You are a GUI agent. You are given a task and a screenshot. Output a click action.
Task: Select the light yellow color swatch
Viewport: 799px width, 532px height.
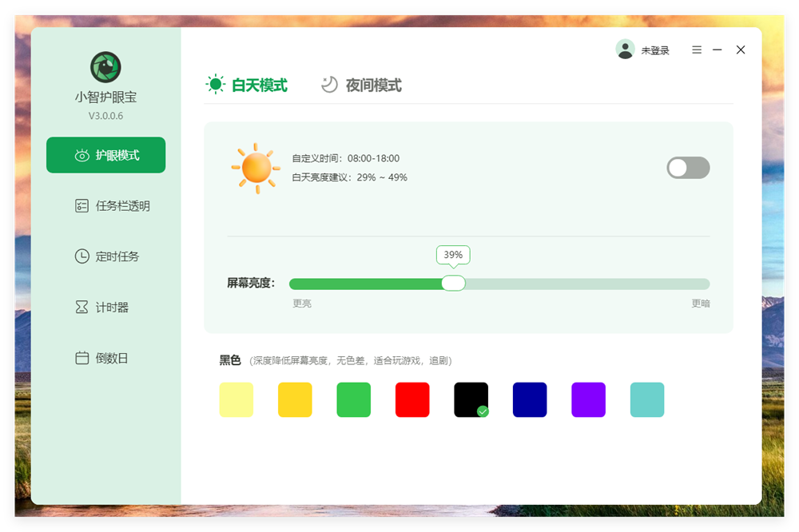pyautogui.click(x=237, y=399)
